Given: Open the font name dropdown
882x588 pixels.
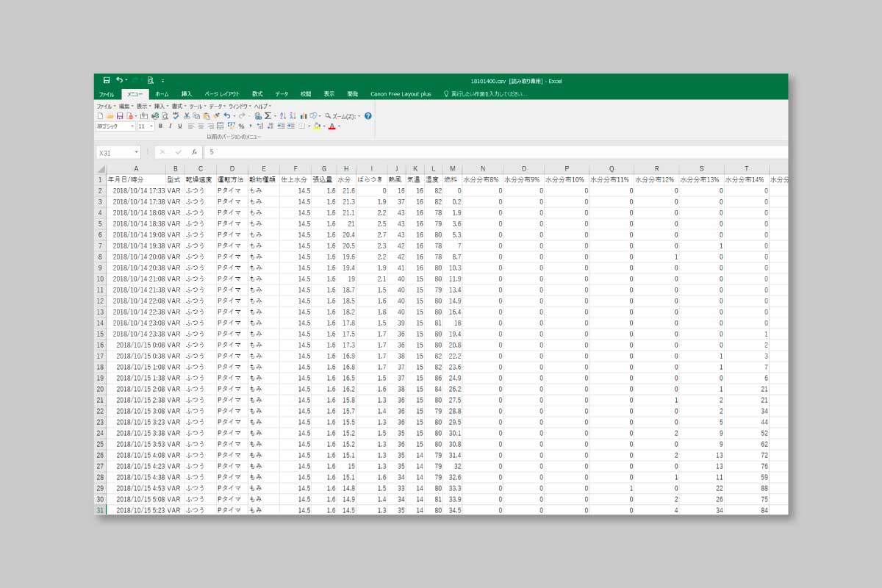Looking at the screenshot, I should (132, 126).
